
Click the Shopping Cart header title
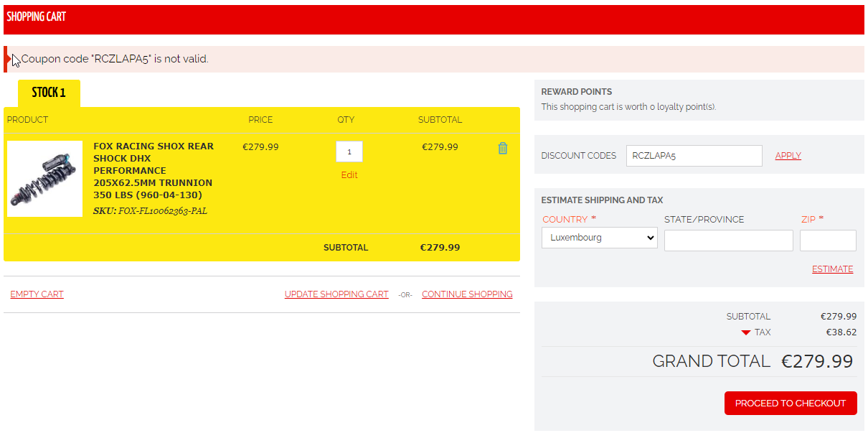coord(37,17)
